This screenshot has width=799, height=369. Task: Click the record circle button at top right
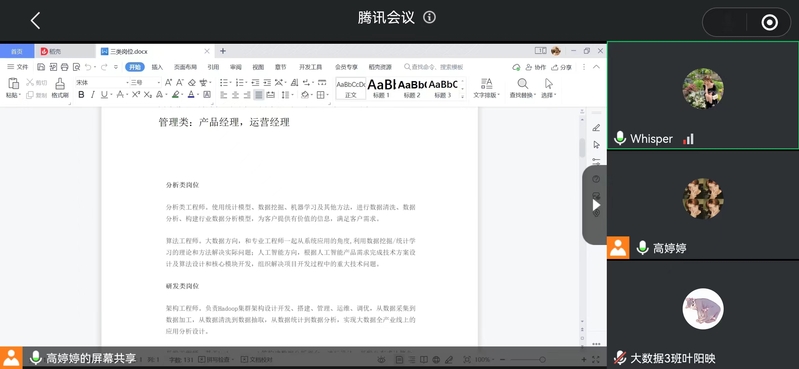(x=769, y=22)
